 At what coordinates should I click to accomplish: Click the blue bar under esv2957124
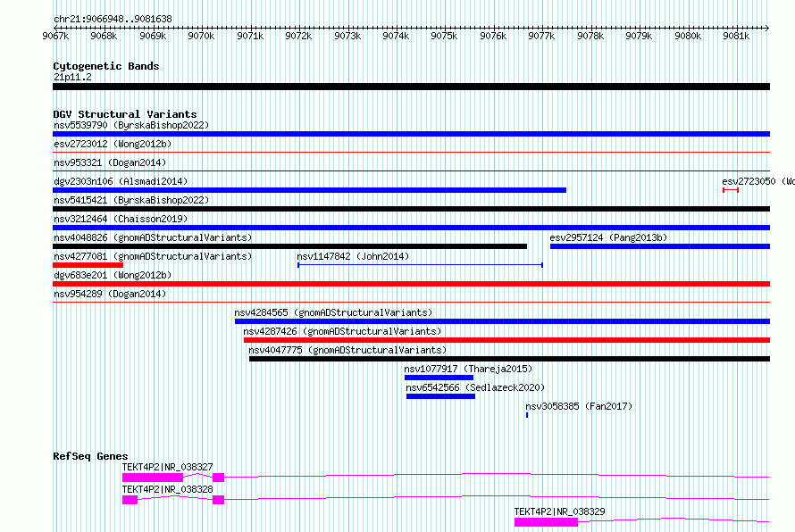(660, 246)
